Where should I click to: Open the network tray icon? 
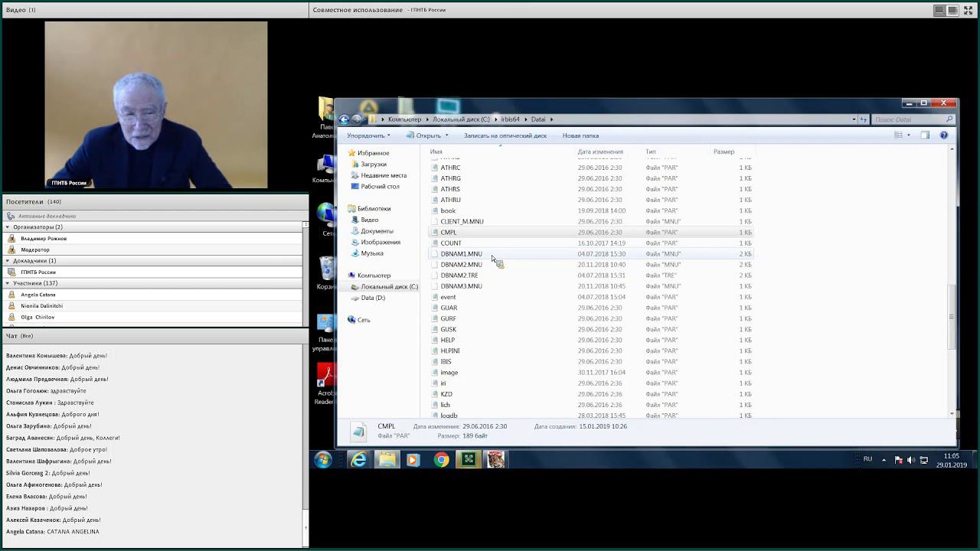click(x=924, y=460)
